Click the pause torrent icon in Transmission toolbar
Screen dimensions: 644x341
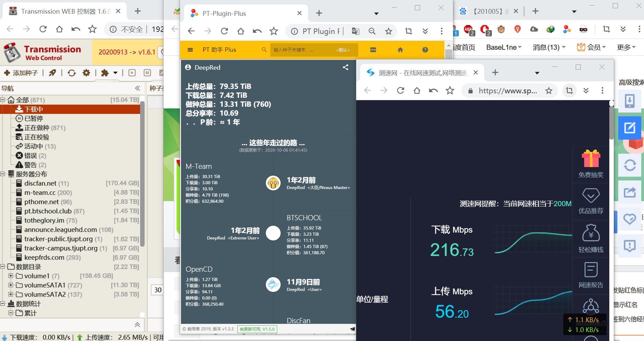pos(147,73)
